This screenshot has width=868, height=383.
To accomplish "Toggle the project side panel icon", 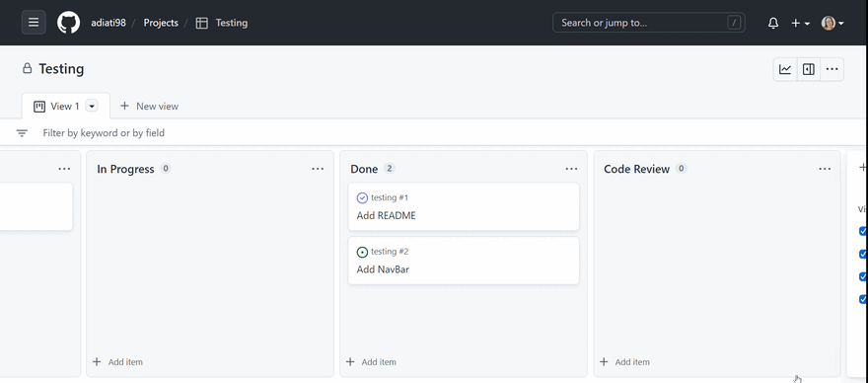I will (x=809, y=69).
